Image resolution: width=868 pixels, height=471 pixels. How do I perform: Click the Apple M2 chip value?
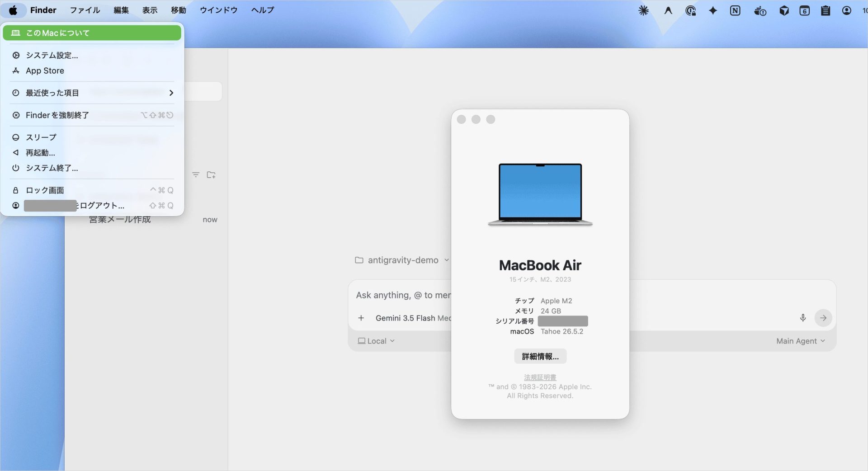(557, 301)
